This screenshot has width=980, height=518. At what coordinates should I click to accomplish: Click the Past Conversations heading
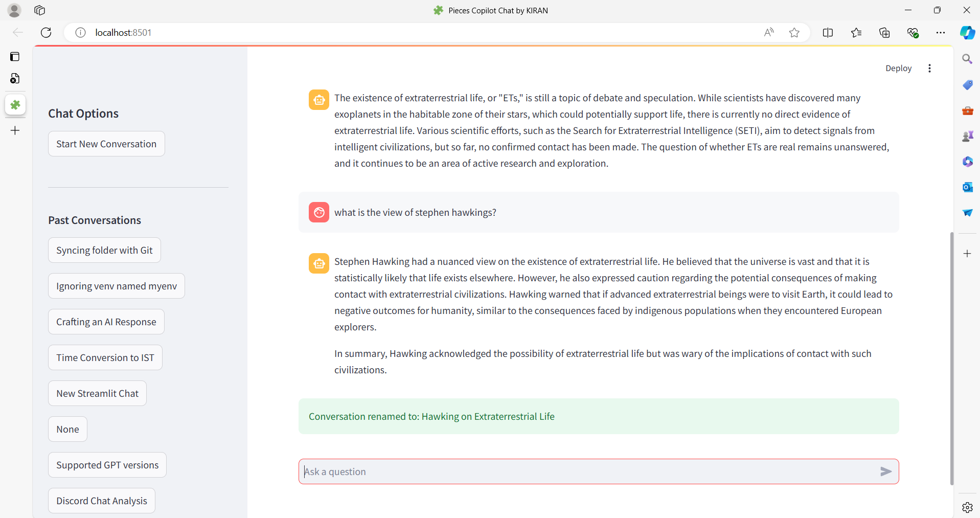[95, 220]
